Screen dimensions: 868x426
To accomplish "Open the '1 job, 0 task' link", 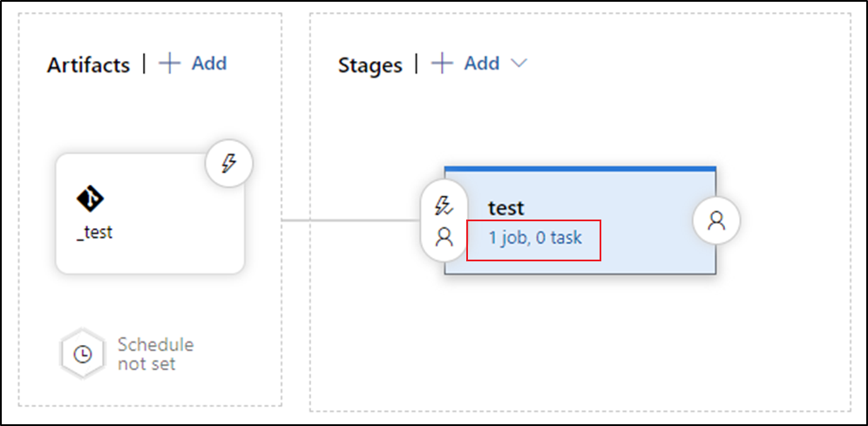I will 535,237.
